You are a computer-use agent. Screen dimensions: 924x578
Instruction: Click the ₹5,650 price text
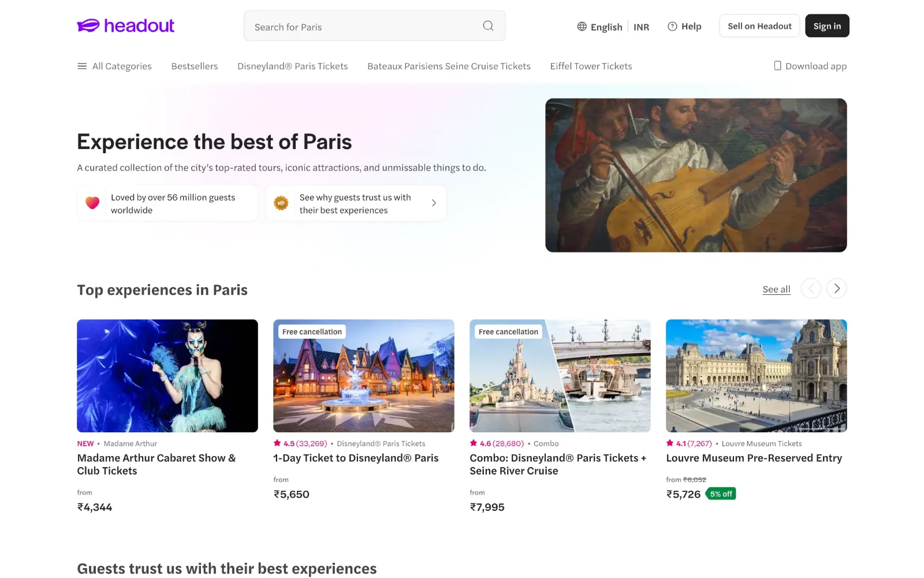coord(292,495)
